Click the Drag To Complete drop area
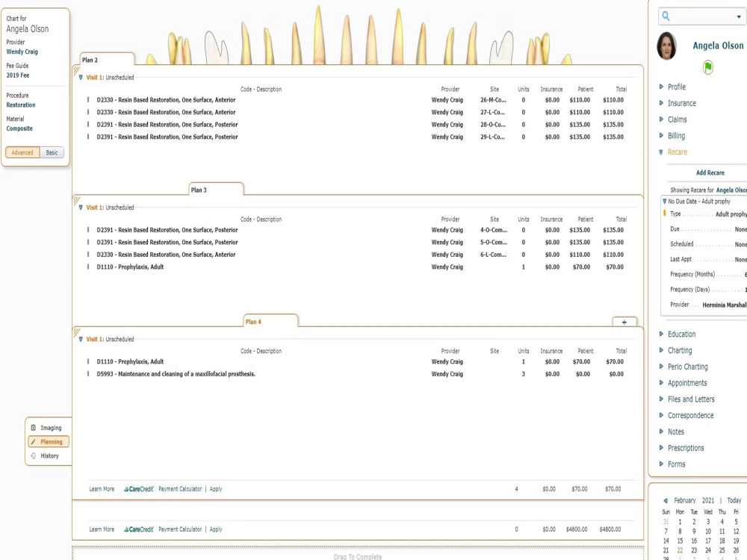Screen dimensions: 747x560 358,554
